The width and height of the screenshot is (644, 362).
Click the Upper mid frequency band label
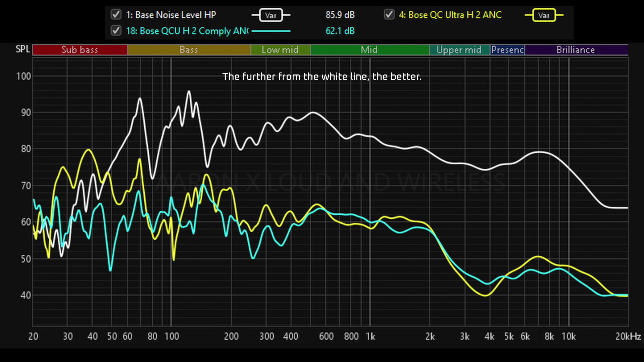(459, 50)
